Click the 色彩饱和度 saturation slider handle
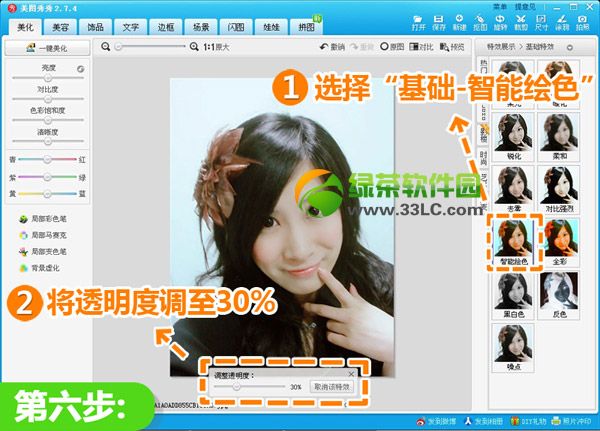 point(47,120)
